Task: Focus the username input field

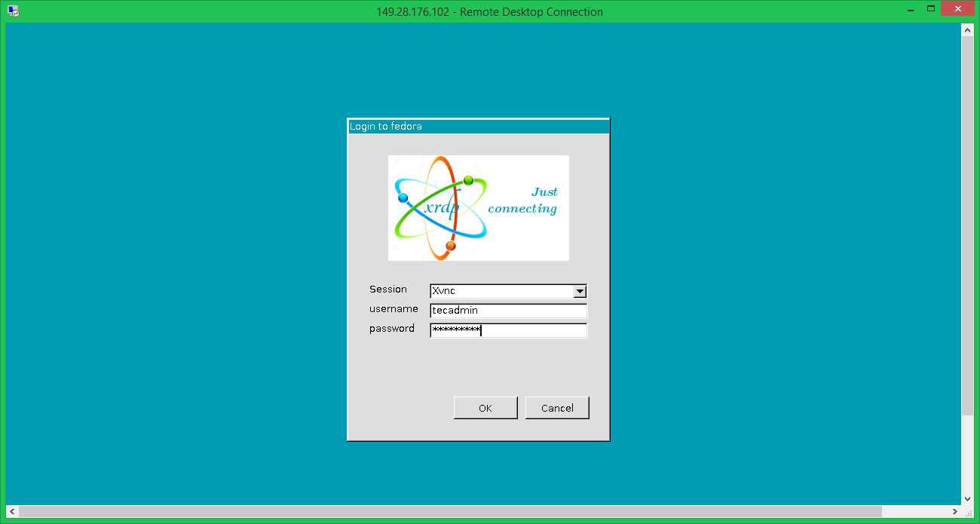Action: tap(508, 311)
